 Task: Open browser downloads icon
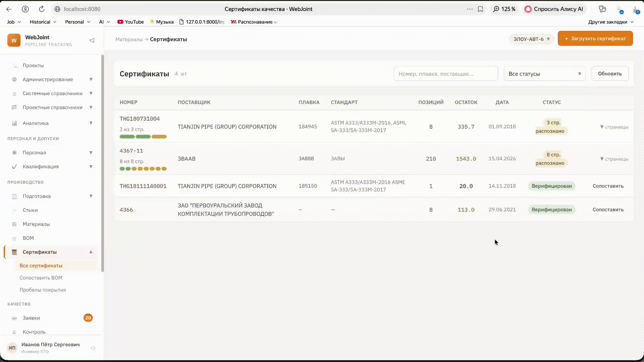[x=636, y=10]
